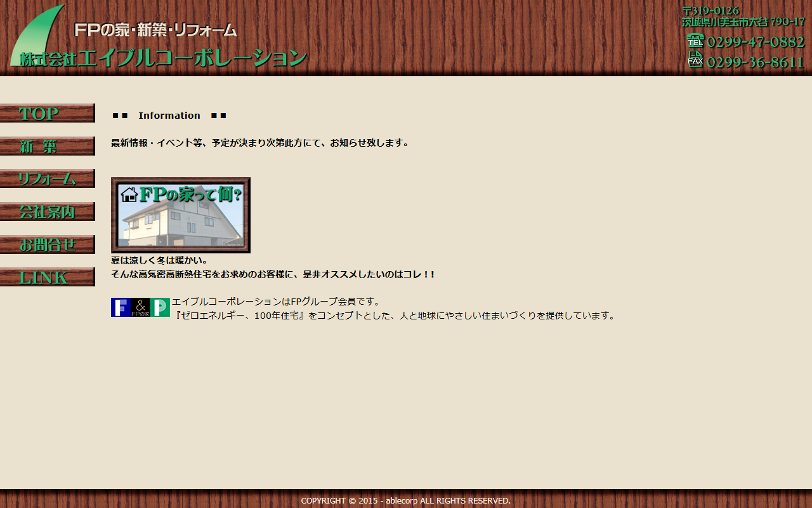The image size is (812, 508).
Task: Click the telephone icon beside 0299-47-0882
Action: tap(695, 41)
